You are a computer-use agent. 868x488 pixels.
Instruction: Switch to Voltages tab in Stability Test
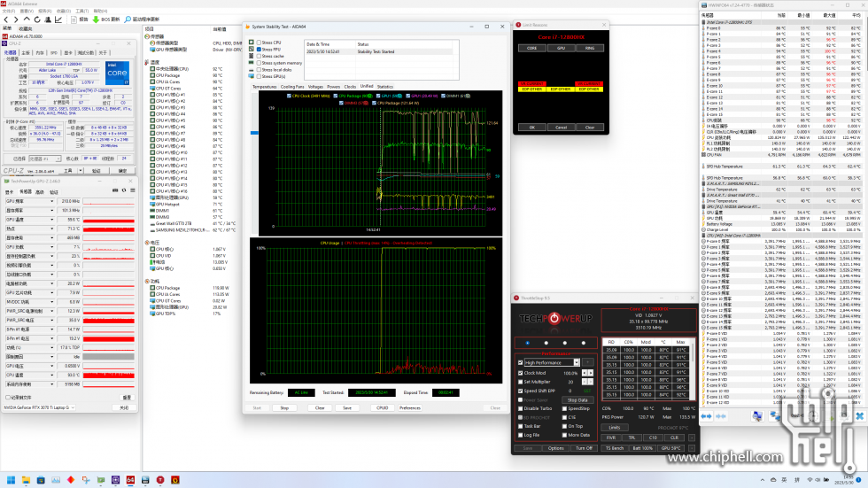click(315, 87)
